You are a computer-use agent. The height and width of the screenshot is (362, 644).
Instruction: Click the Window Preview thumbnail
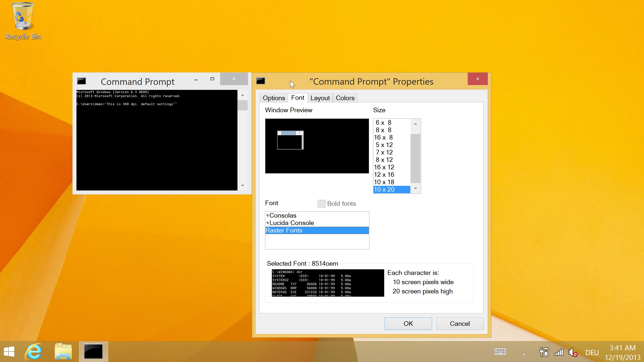[317, 146]
